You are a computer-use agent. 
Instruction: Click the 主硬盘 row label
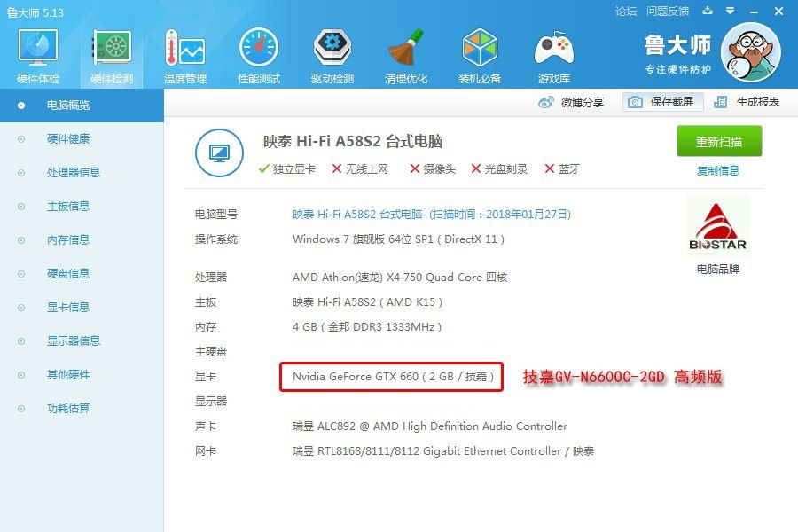click(x=211, y=352)
